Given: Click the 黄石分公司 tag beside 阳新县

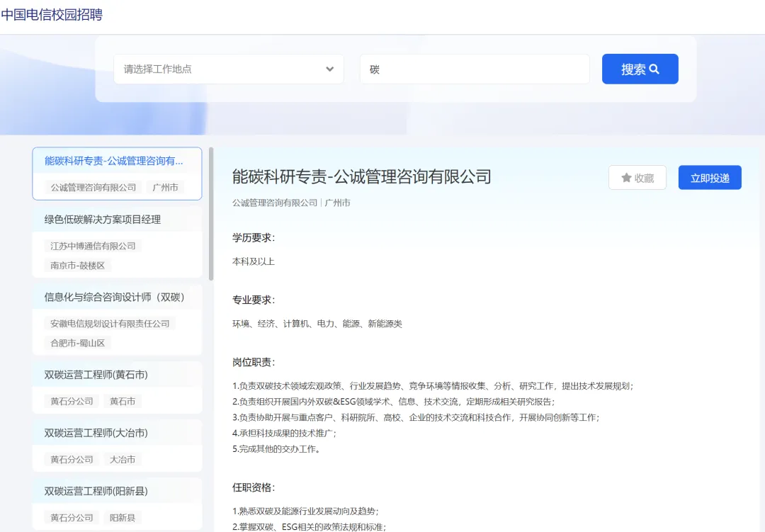Looking at the screenshot, I should (x=72, y=517).
